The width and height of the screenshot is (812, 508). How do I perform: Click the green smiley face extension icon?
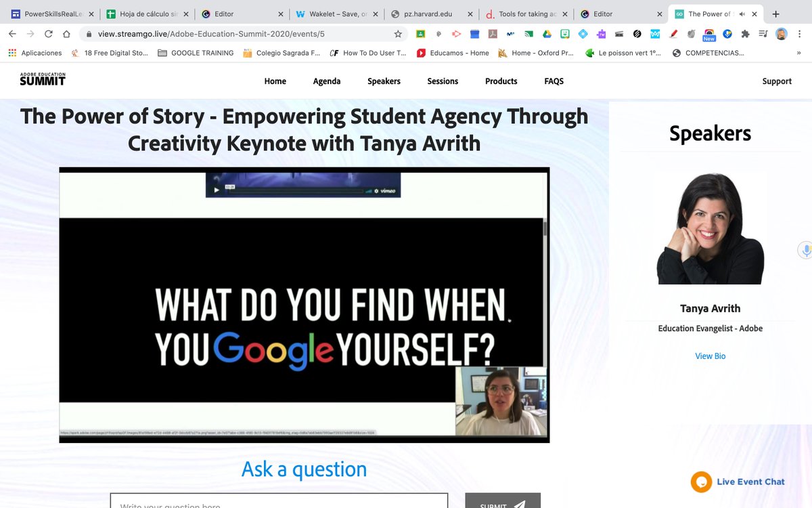click(x=565, y=34)
